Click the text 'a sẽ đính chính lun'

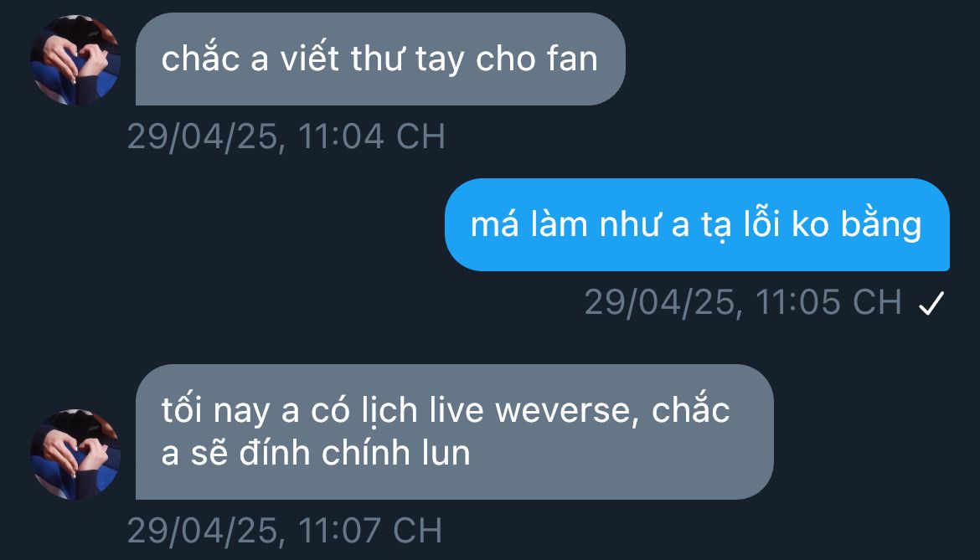pyautogui.click(x=316, y=453)
